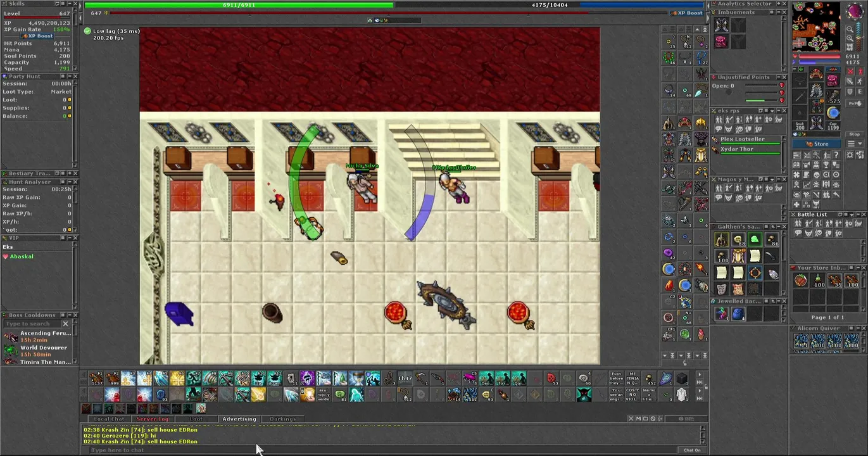
Task: Toggle the Chat On button
Action: pyautogui.click(x=692, y=450)
